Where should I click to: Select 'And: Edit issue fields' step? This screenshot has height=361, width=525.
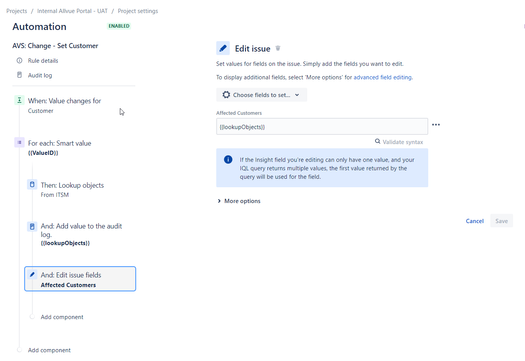click(x=80, y=279)
